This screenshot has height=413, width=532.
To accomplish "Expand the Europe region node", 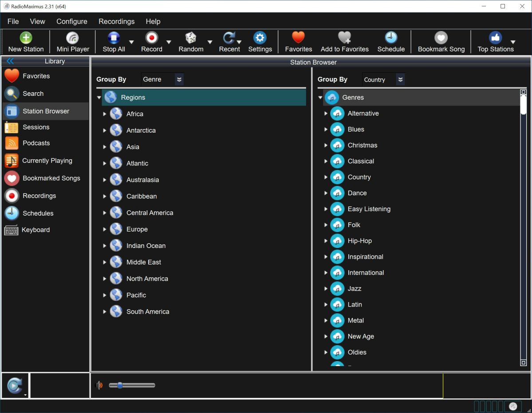I will pyautogui.click(x=105, y=229).
